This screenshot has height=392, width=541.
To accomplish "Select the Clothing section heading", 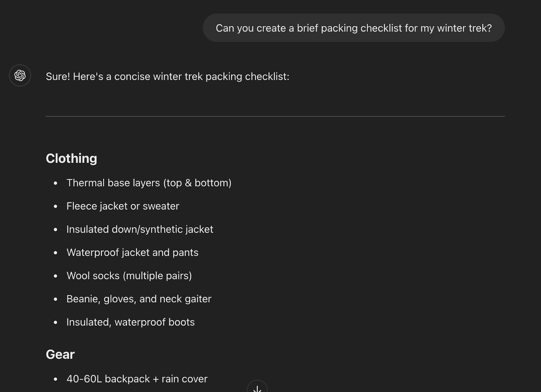I will [71, 159].
